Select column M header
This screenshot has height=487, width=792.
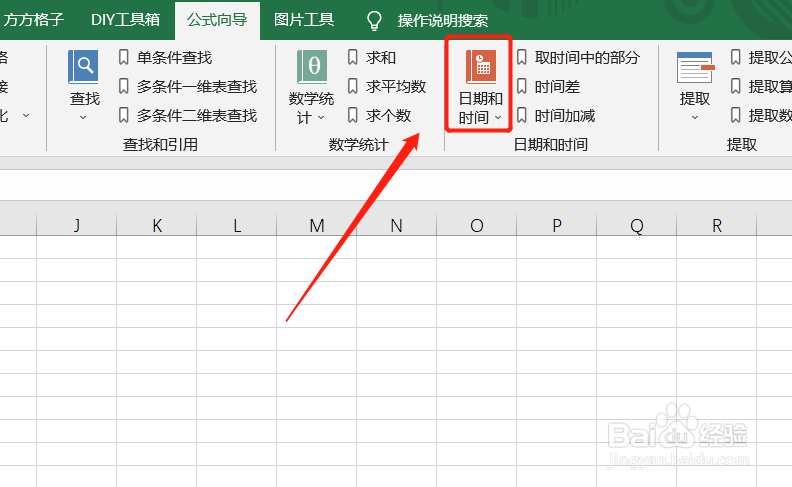[317, 225]
